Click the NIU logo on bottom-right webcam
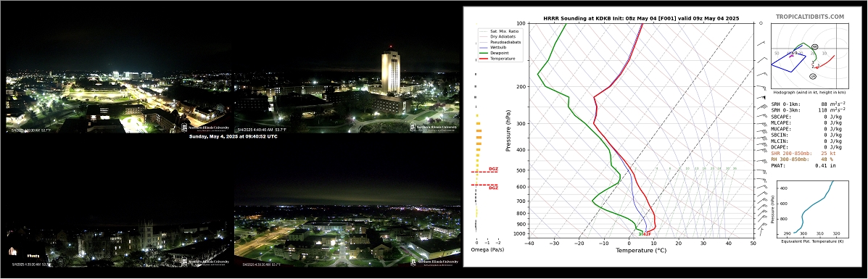 435,262
